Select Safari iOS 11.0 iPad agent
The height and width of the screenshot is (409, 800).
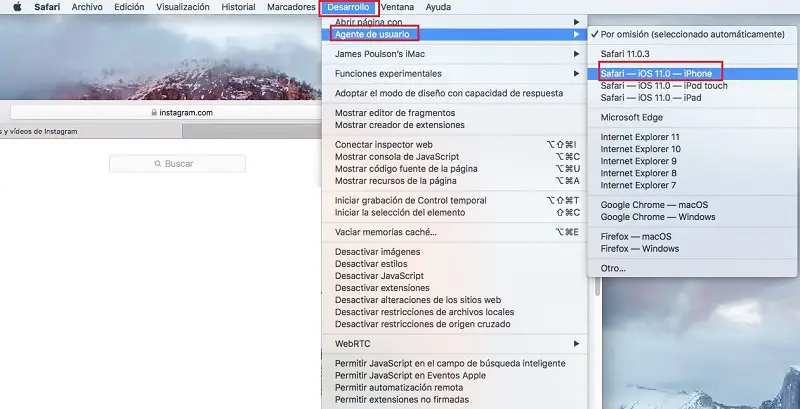tap(692, 98)
